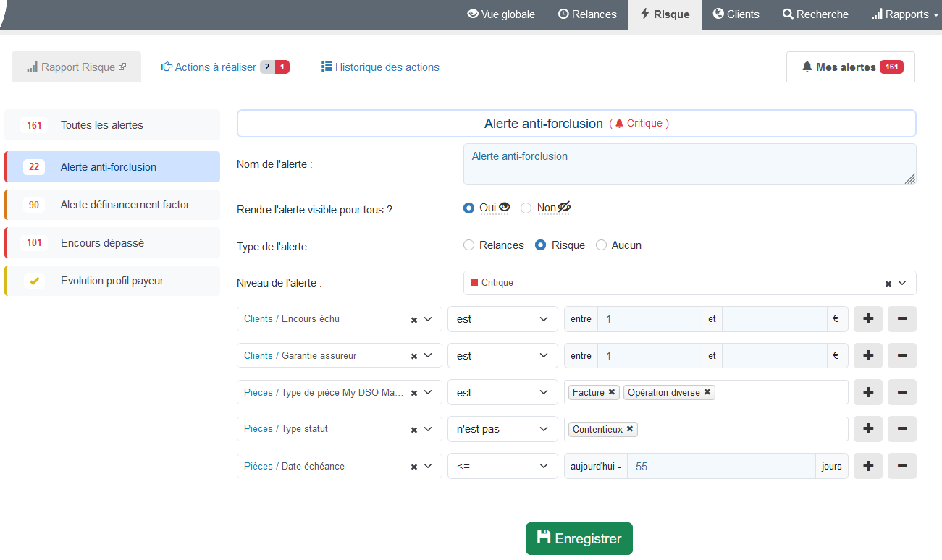
Task: Open the Clients / Garantie assureur field dropdown
Action: pyautogui.click(x=339, y=356)
